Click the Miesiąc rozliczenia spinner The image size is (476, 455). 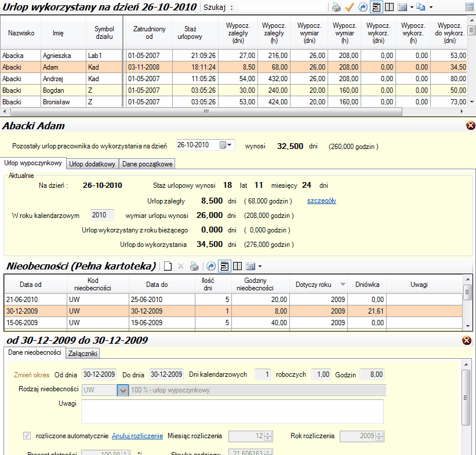[268, 436]
